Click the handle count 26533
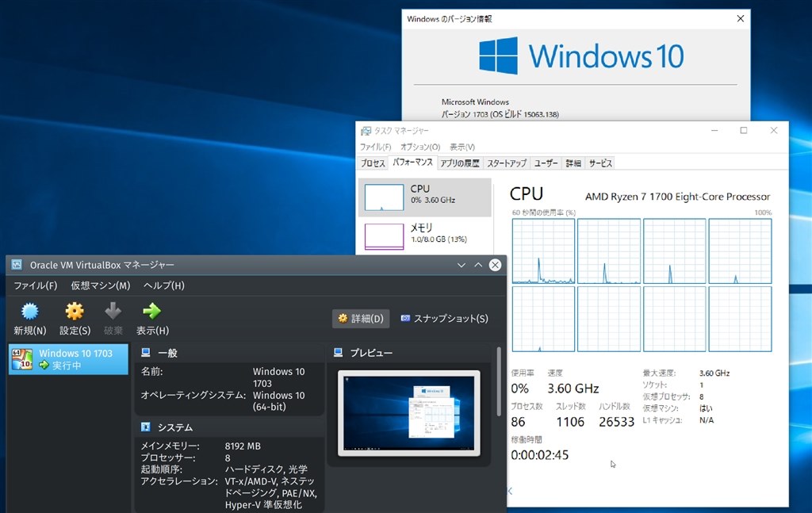Image resolution: width=812 pixels, height=513 pixels. click(616, 422)
